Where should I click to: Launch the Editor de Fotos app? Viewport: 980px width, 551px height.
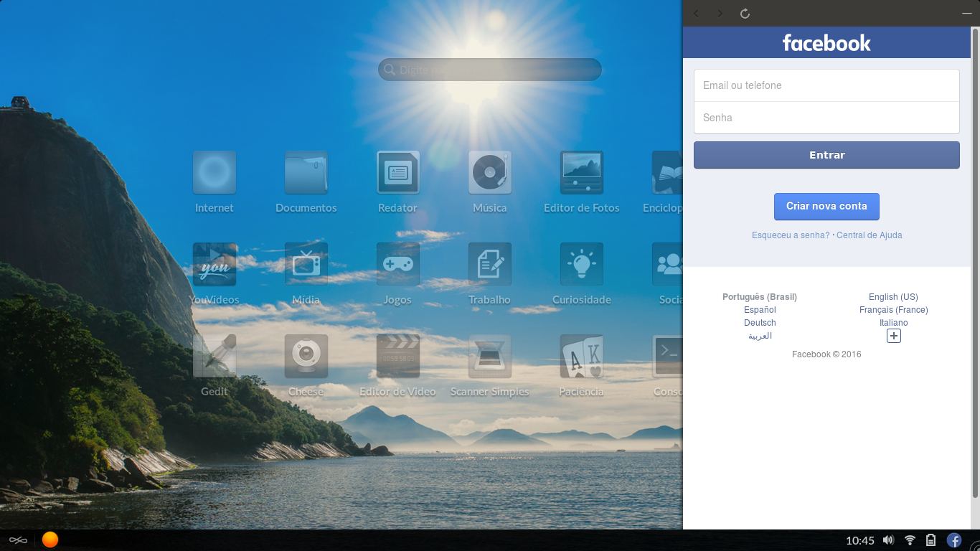click(582, 172)
